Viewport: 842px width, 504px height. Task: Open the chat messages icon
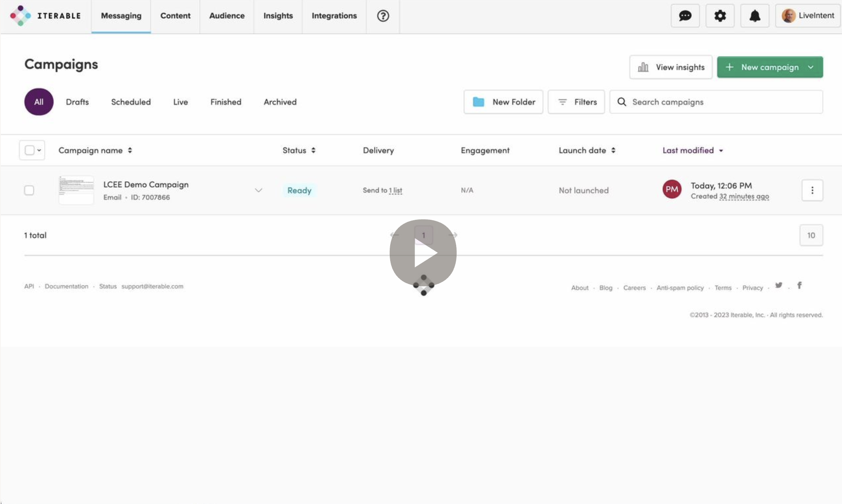[685, 16]
